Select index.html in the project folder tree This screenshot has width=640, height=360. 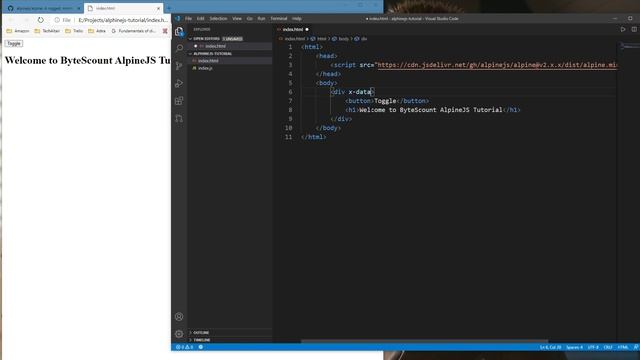(x=229, y=61)
